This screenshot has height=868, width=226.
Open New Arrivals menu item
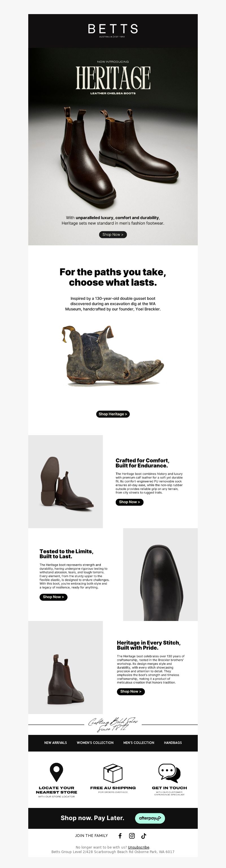[x=55, y=743]
